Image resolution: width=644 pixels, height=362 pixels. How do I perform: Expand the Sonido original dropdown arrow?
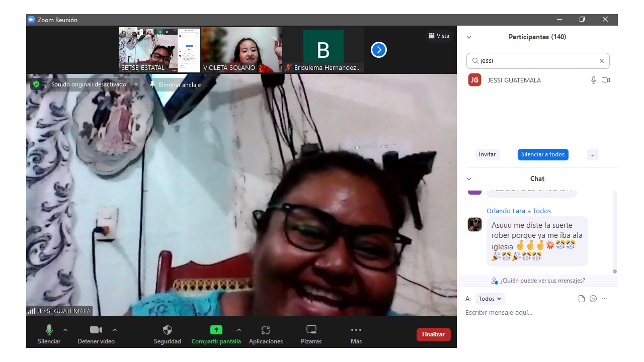(x=136, y=84)
